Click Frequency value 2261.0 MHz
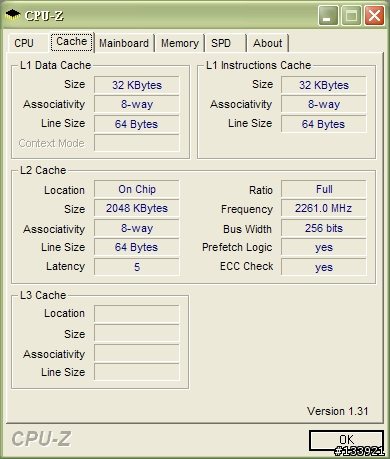Viewport: 390px width, 459px height. (324, 208)
